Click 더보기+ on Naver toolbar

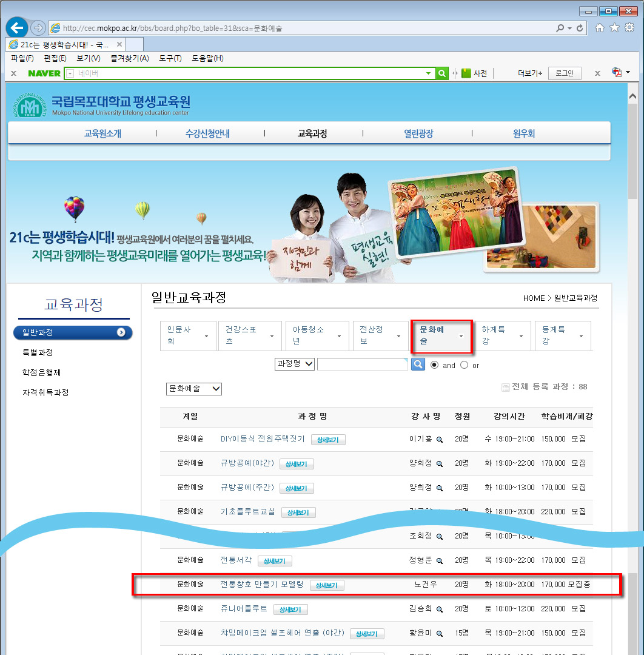[x=530, y=73]
